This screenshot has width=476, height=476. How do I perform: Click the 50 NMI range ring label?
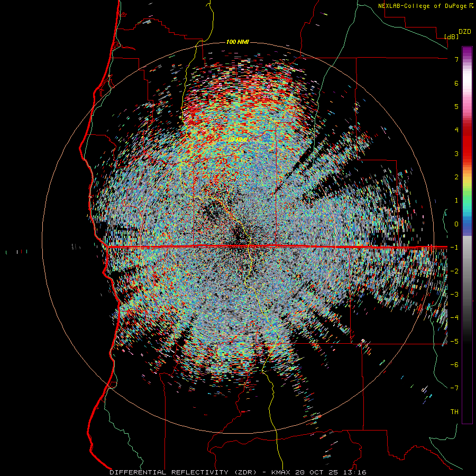click(237, 140)
